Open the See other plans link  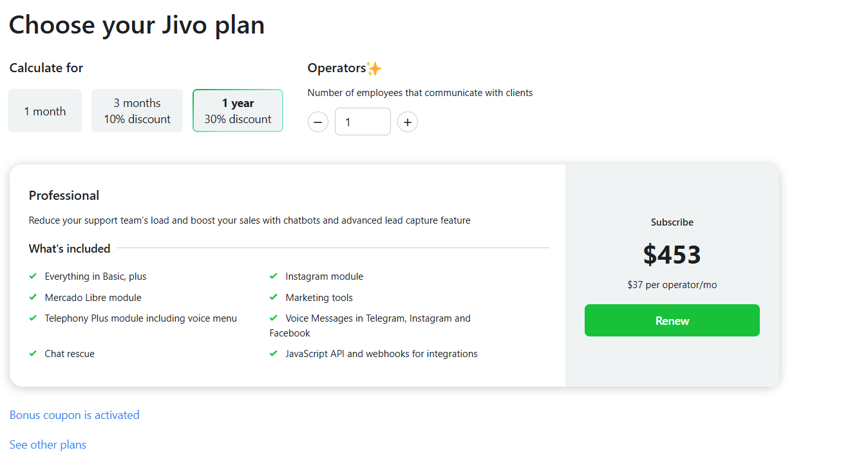click(47, 444)
